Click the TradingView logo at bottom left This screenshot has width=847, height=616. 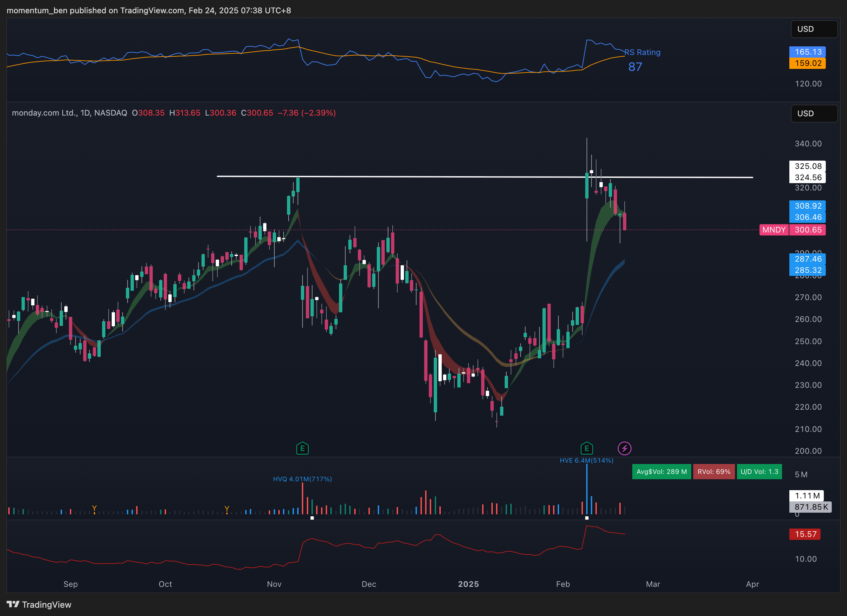(x=39, y=604)
